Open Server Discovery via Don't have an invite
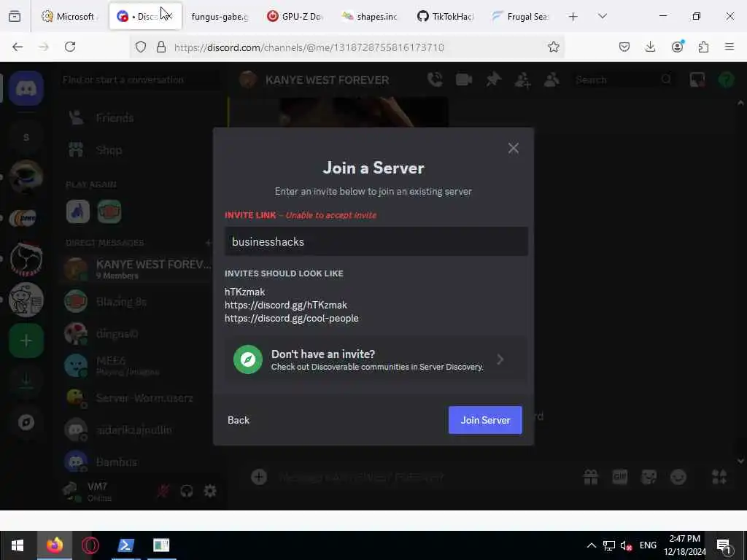This screenshot has width=747, height=560. [x=376, y=359]
